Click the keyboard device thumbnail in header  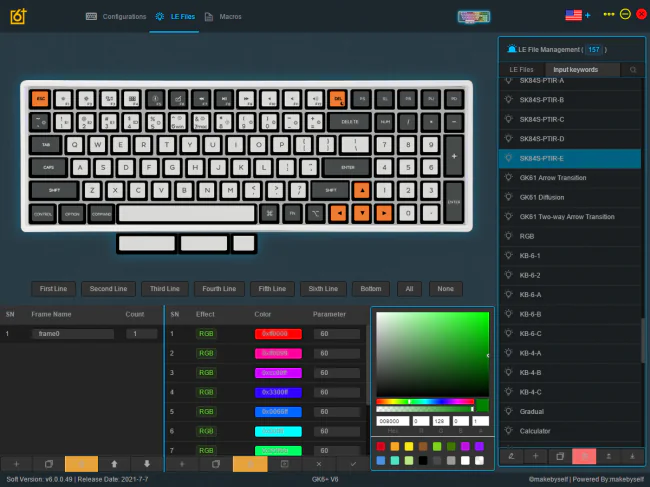tap(473, 17)
